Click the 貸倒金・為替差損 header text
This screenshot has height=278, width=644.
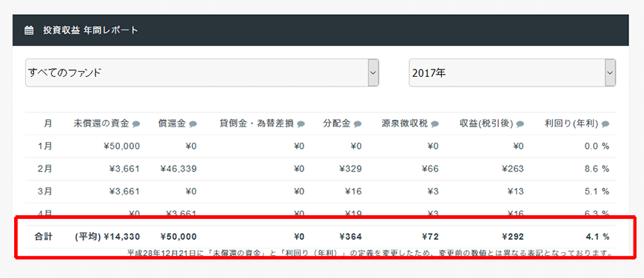[x=257, y=123]
